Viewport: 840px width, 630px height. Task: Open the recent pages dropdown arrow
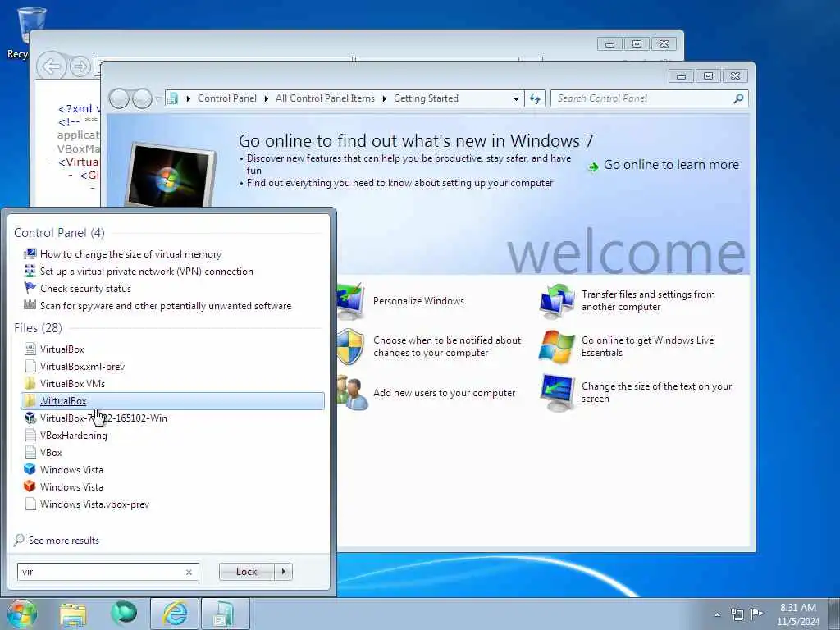(157, 98)
